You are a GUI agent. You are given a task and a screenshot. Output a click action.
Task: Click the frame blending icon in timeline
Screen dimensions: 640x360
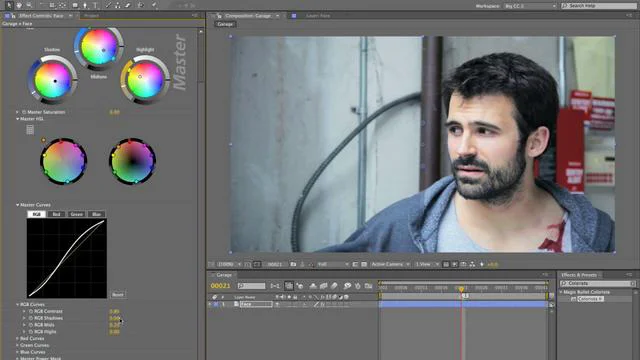(x=324, y=286)
